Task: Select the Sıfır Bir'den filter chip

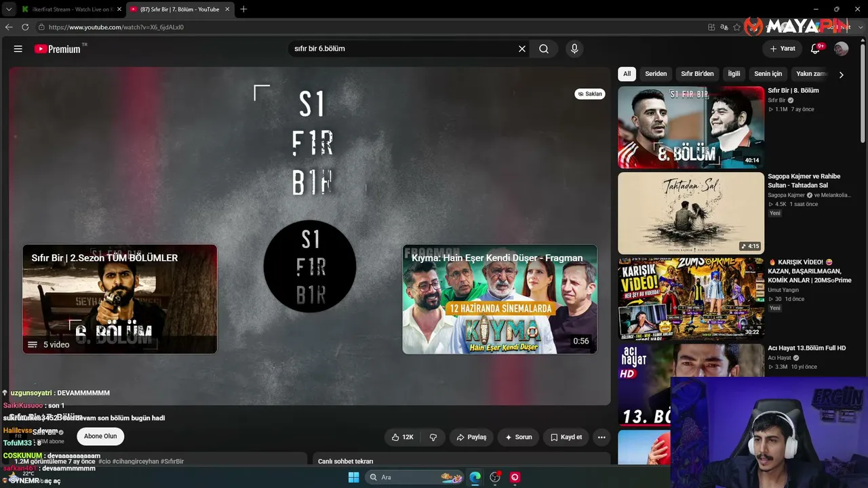Action: (x=697, y=74)
